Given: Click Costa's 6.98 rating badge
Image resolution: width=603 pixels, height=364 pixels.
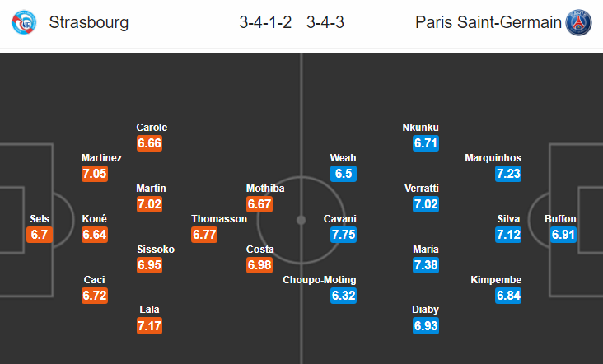Looking at the screenshot, I should click(259, 265).
